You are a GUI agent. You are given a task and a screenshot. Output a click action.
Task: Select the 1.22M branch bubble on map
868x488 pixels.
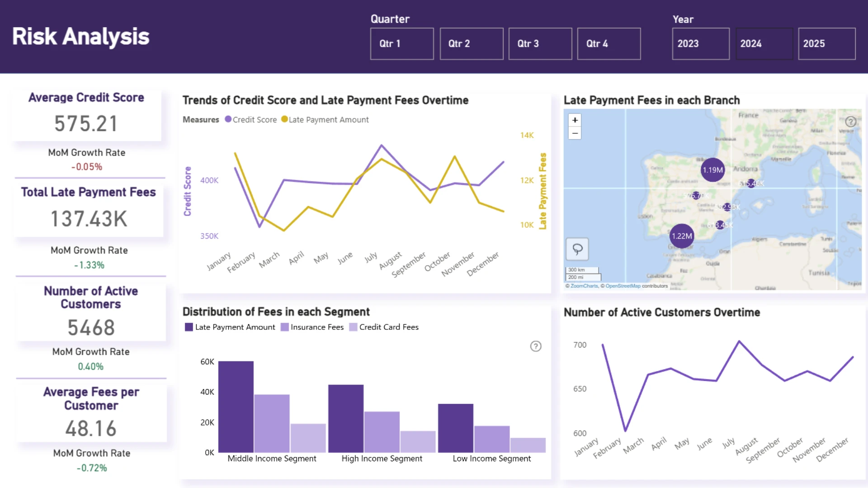pos(682,236)
